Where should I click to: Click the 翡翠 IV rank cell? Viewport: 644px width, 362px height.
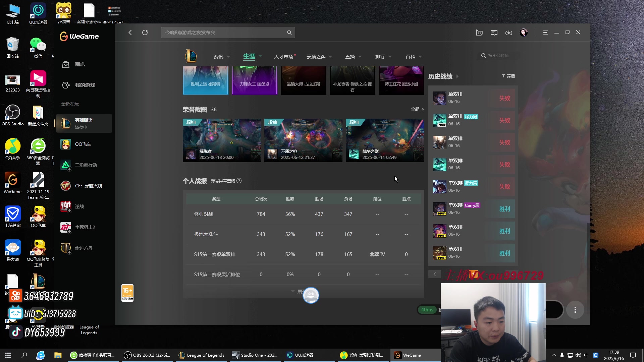coord(377,255)
